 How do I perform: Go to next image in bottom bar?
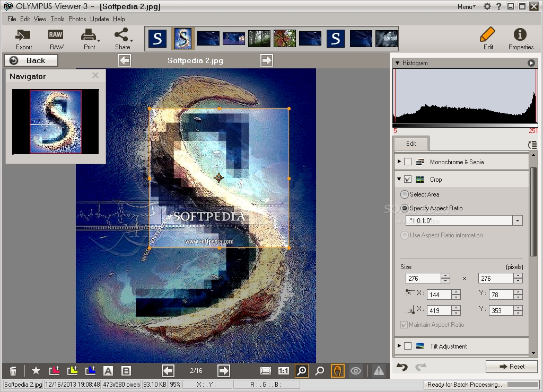tap(223, 371)
